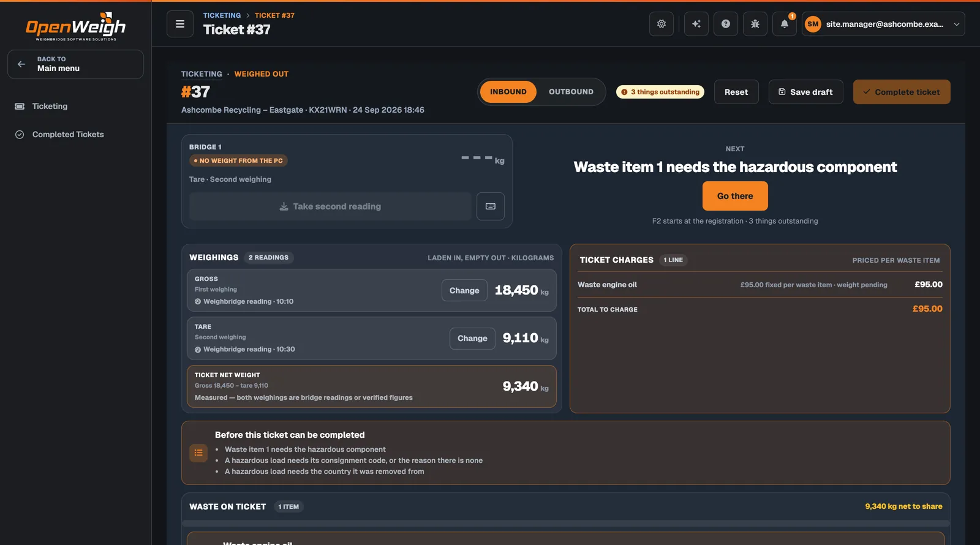Click the Waste engine oil charge line
Screen dimensions: 980x545
(759, 285)
